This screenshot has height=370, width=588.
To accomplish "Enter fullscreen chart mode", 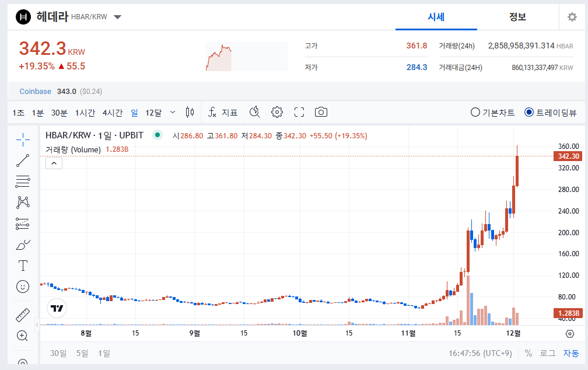I will pyautogui.click(x=299, y=112).
